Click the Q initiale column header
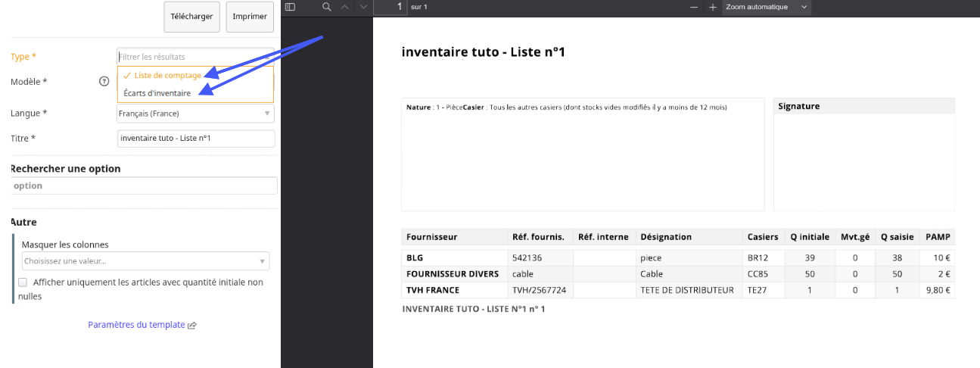 click(x=810, y=237)
